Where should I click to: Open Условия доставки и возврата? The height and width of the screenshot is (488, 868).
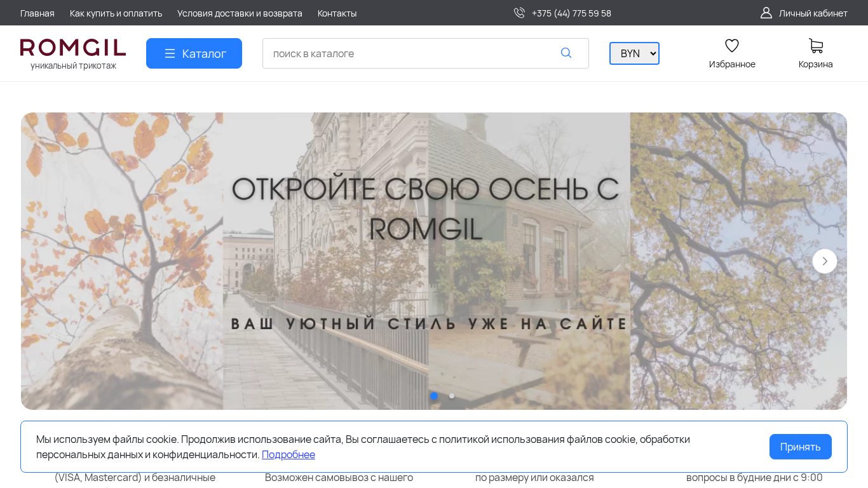coord(240,13)
